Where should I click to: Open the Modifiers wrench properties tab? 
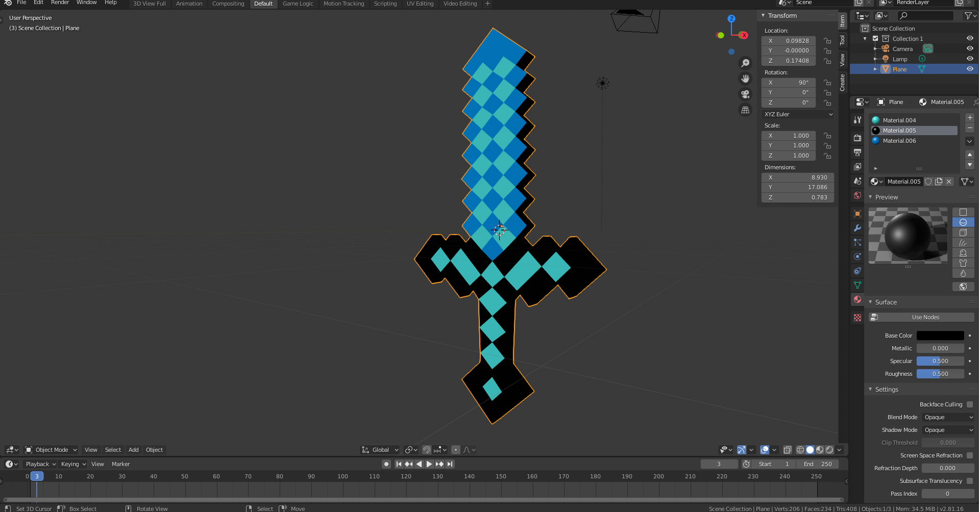(857, 228)
